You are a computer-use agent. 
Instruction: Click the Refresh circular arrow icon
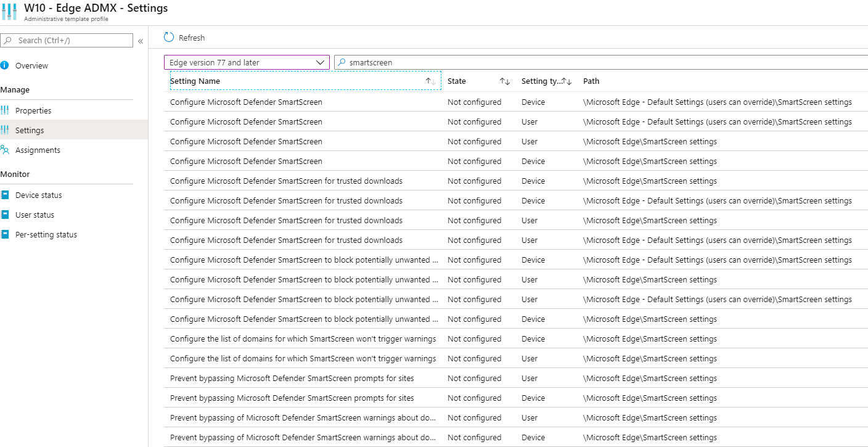tap(169, 38)
